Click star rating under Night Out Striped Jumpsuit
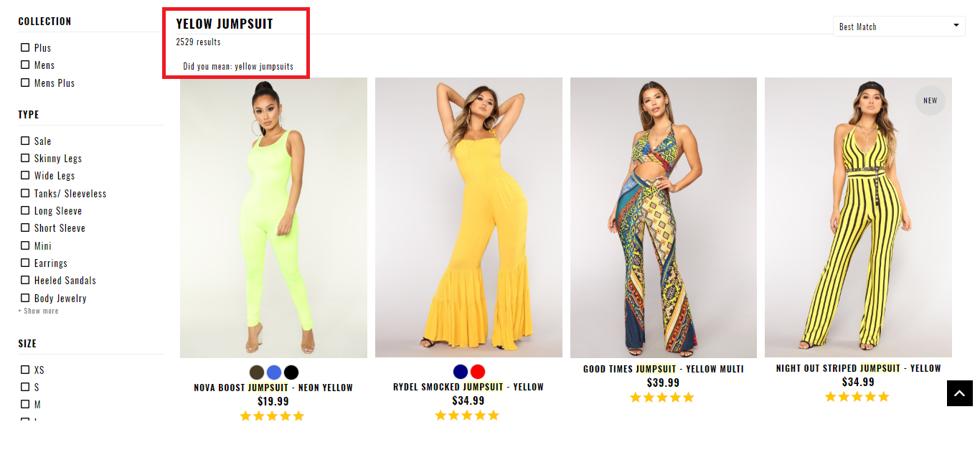Viewport: 980px width, 455px height. point(857,396)
